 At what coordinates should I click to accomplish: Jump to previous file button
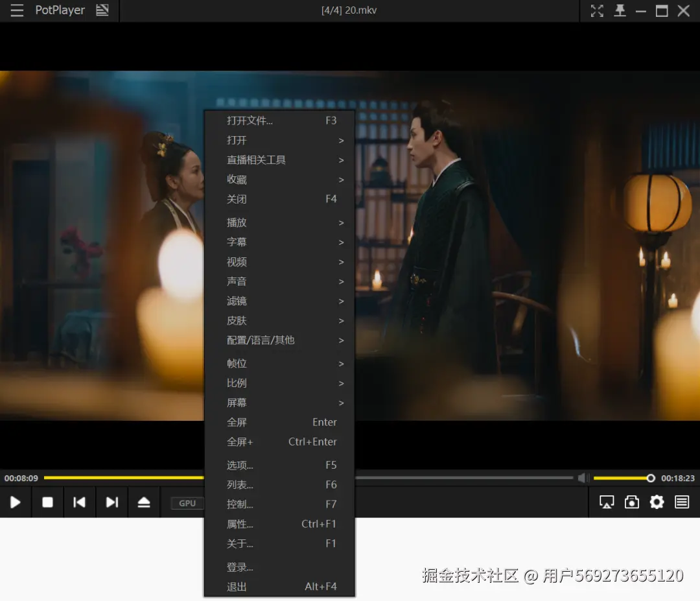(79, 502)
